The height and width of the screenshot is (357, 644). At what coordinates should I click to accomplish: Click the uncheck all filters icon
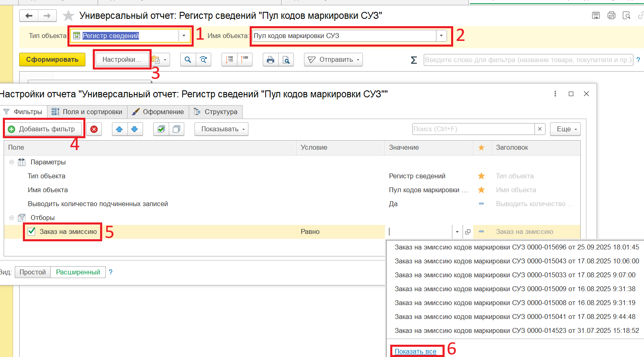tap(177, 129)
